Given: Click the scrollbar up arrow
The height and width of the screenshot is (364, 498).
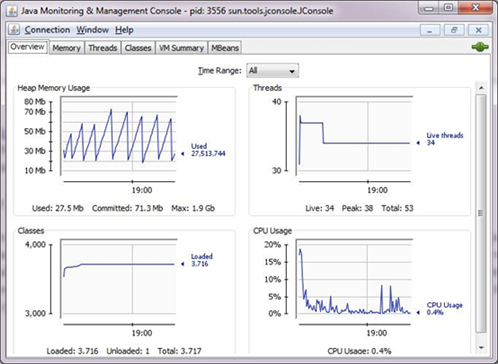Looking at the screenshot, I should click(481, 88).
